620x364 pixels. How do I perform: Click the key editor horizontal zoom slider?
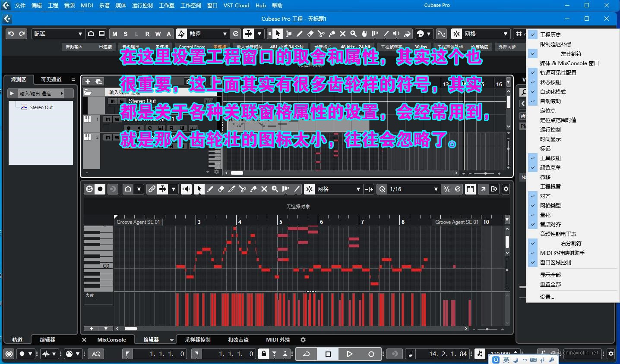pos(487,329)
